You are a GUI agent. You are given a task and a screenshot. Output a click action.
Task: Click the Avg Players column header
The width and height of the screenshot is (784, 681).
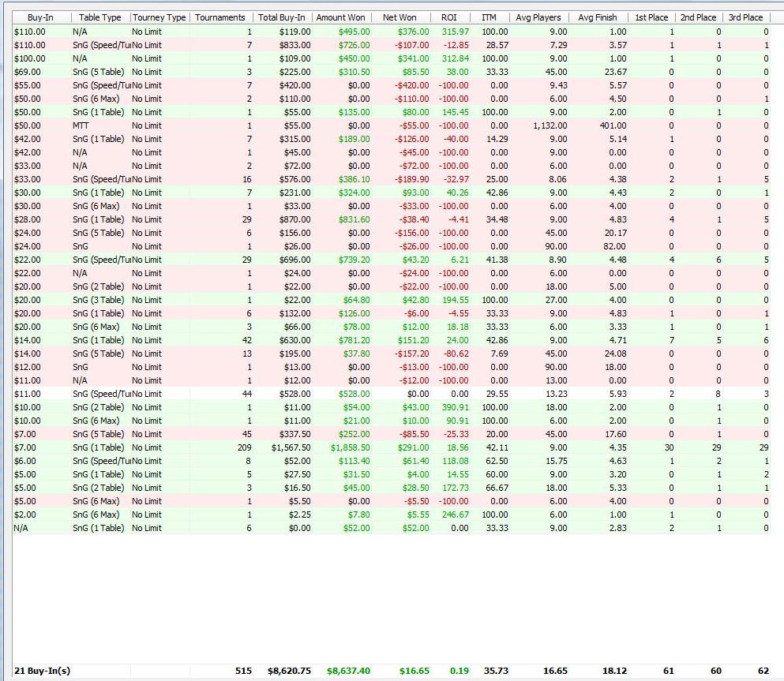538,17
